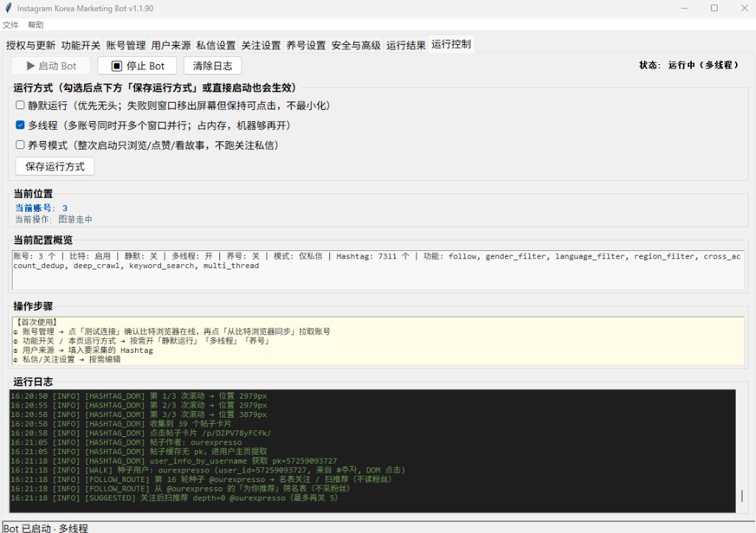Click the 账号管理 instruction line in 操作步骤
Image resolution: width=756 pixels, height=533 pixels.
tap(171, 331)
